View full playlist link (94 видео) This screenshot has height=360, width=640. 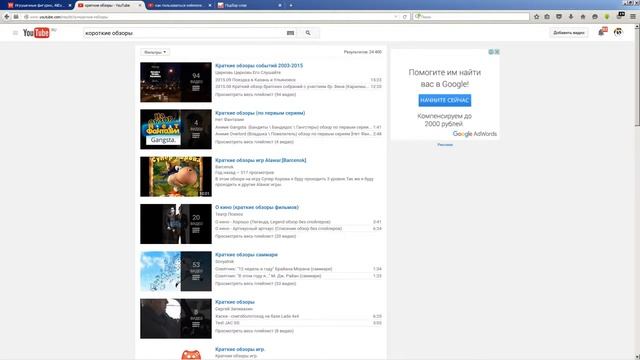point(256,95)
